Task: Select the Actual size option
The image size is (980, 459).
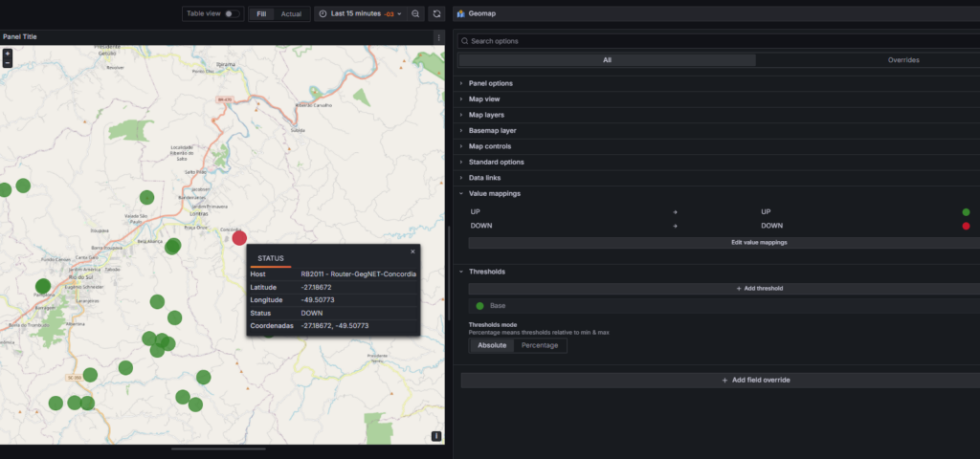Action: click(291, 14)
